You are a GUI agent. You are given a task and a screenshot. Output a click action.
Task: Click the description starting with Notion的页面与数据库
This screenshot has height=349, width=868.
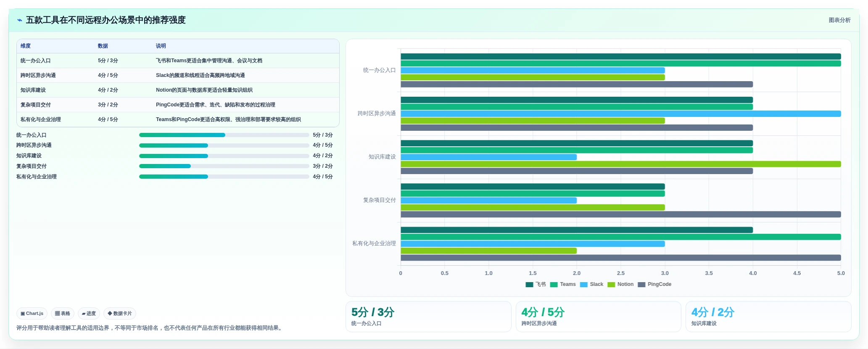click(x=204, y=90)
